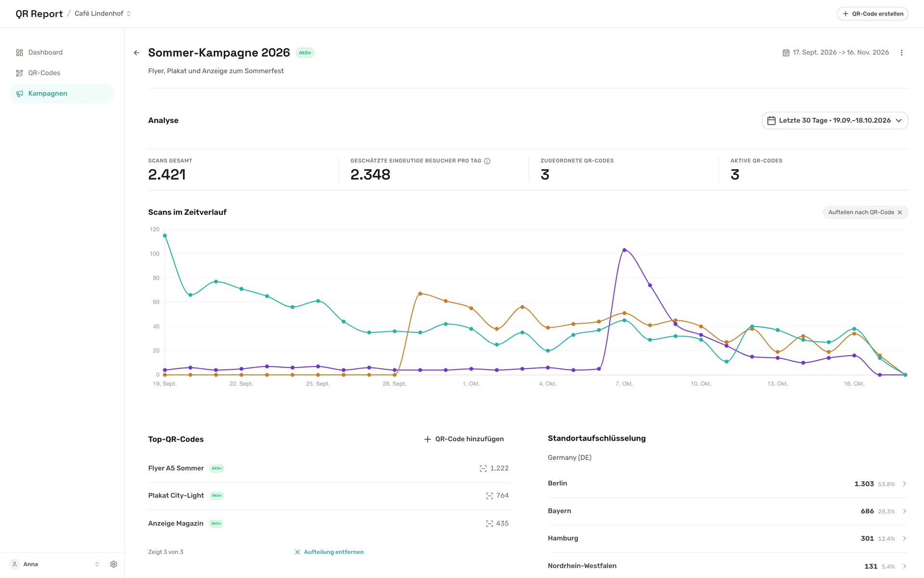Click the Aktiv badge beside campaign title
924x578 pixels.
click(305, 53)
